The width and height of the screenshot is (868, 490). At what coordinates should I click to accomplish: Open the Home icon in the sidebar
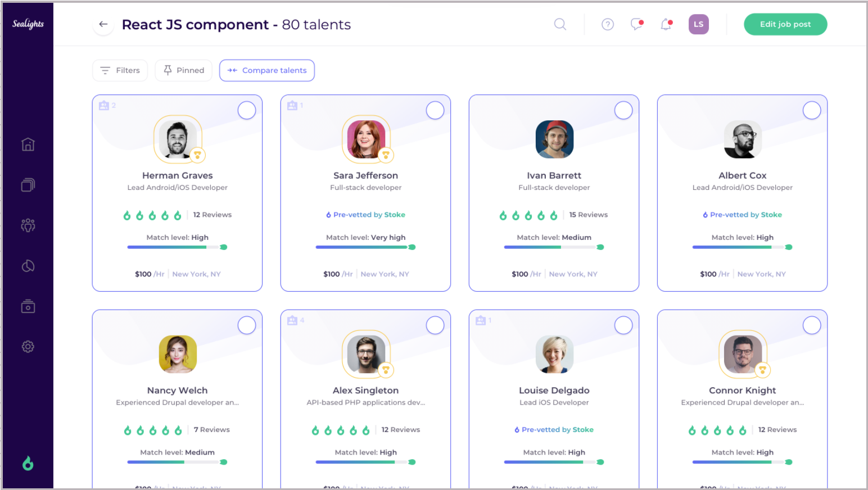click(x=28, y=144)
